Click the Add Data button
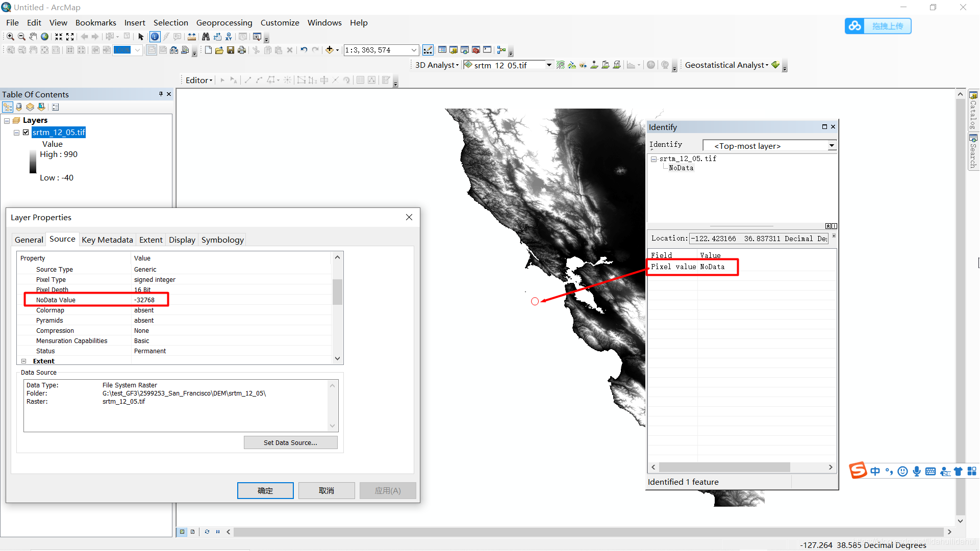 point(330,50)
